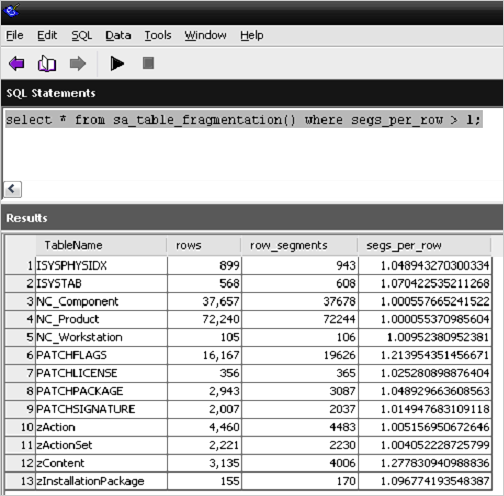Click inside the SQL statement text
The width and height of the screenshot is (504, 496).
244,119
